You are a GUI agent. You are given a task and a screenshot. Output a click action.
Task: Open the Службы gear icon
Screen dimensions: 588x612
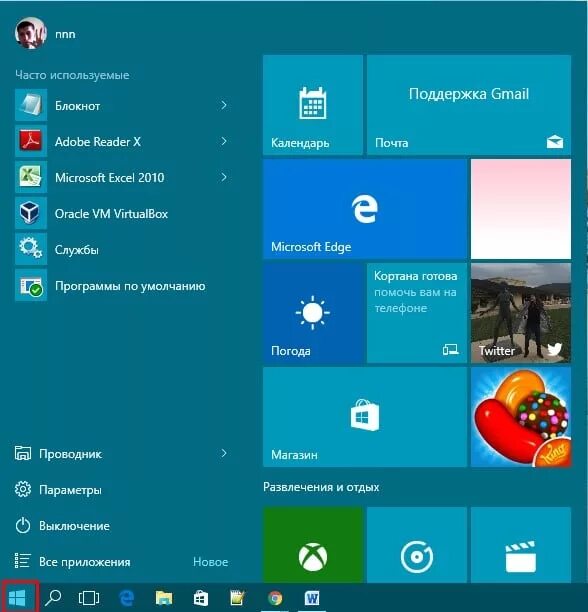(x=31, y=249)
